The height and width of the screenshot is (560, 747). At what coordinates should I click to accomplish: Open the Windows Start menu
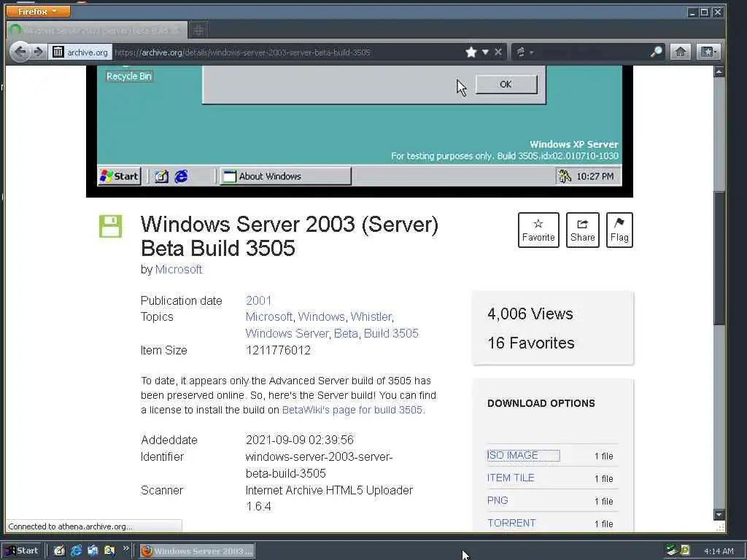[x=23, y=551]
